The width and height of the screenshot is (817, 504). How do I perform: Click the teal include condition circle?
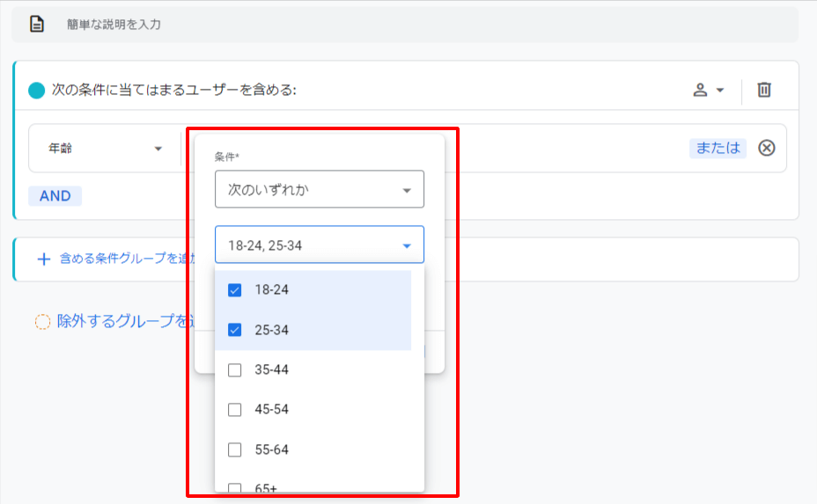click(x=36, y=90)
